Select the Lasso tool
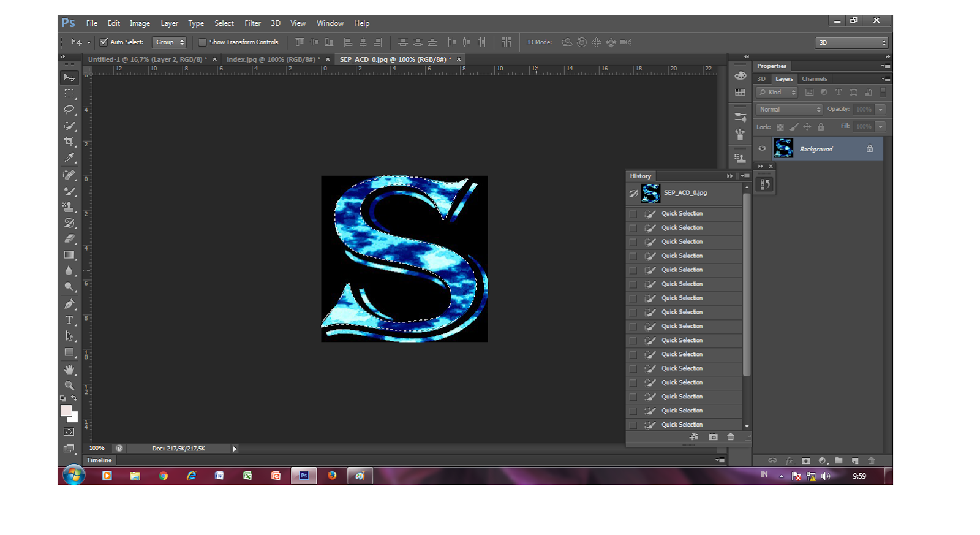Screen dimensions: 980x535 69,110
